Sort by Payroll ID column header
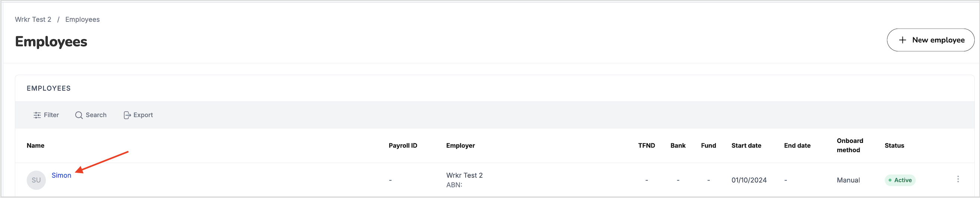Viewport: 980px width, 198px height. point(403,146)
